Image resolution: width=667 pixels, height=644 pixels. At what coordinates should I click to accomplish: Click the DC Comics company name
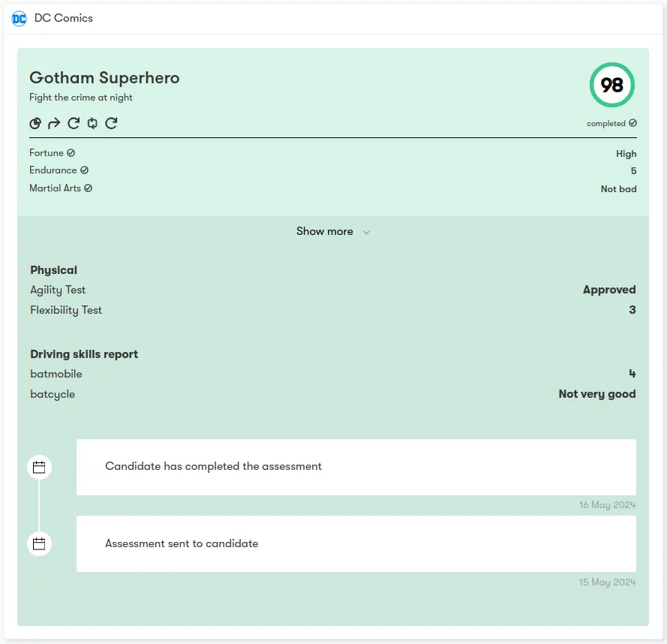(63, 18)
